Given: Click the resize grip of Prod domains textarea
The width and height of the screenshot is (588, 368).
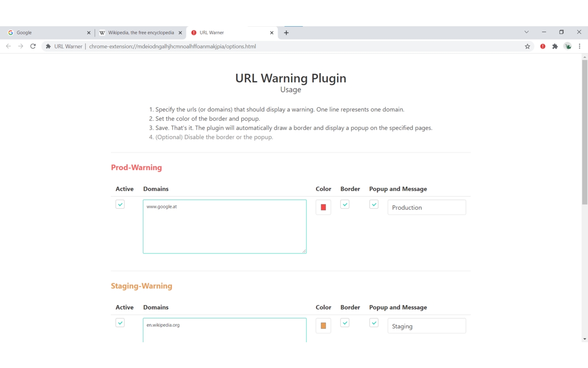Looking at the screenshot, I should 304,251.
